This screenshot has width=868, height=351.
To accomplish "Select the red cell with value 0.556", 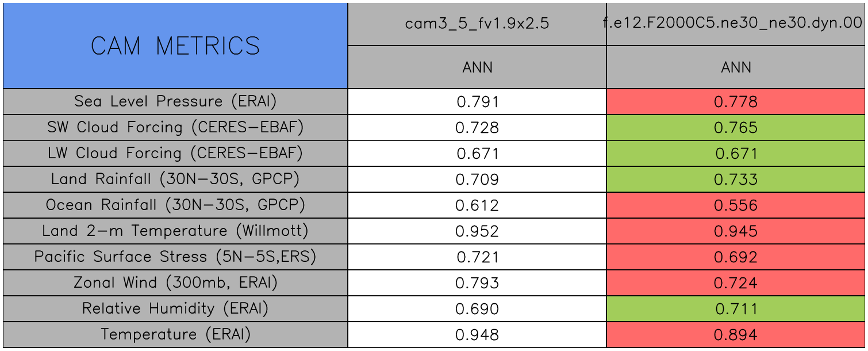I will [736, 205].
